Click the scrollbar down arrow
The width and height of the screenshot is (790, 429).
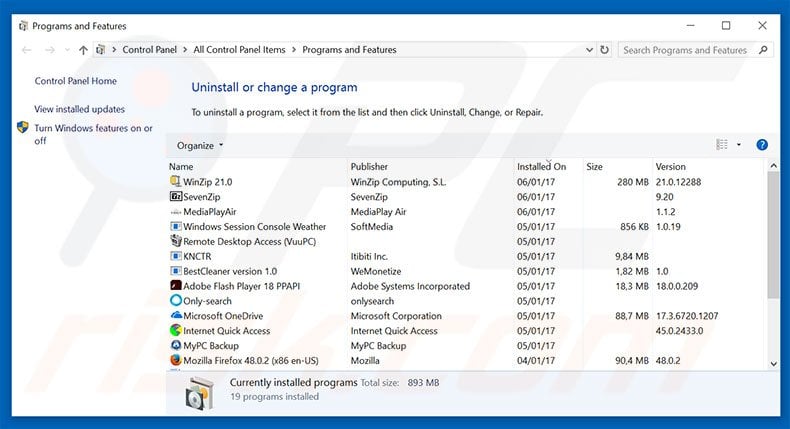tap(773, 363)
